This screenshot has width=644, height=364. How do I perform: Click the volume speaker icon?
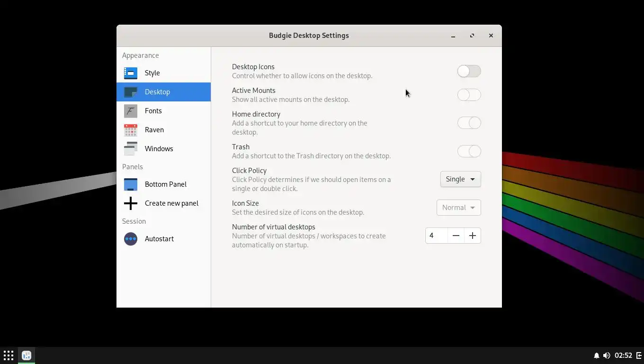(607, 355)
